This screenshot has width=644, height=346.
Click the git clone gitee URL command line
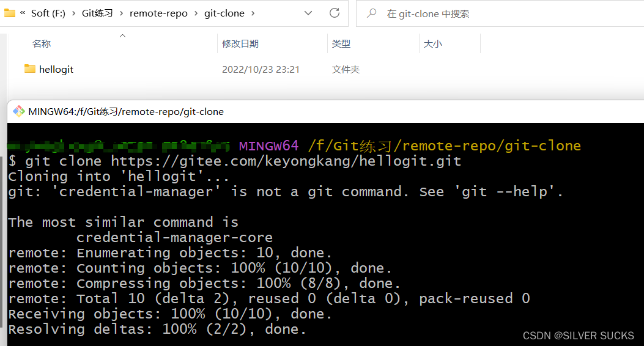234,161
